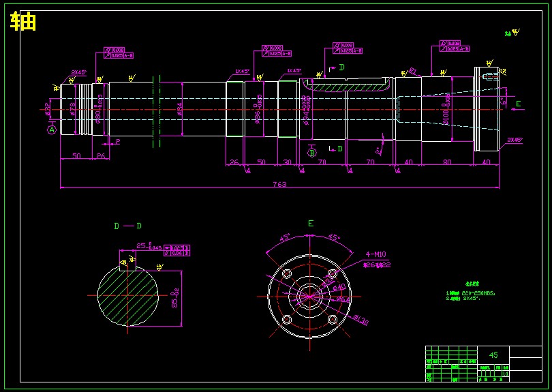Select the 30 length dimension
552x392 pixels.
click(x=288, y=162)
